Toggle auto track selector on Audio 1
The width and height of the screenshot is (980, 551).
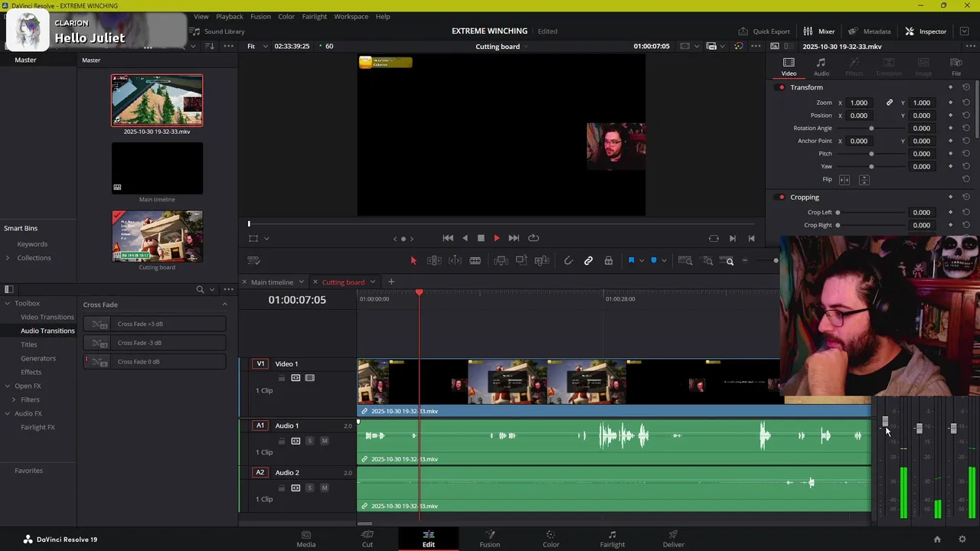(296, 441)
